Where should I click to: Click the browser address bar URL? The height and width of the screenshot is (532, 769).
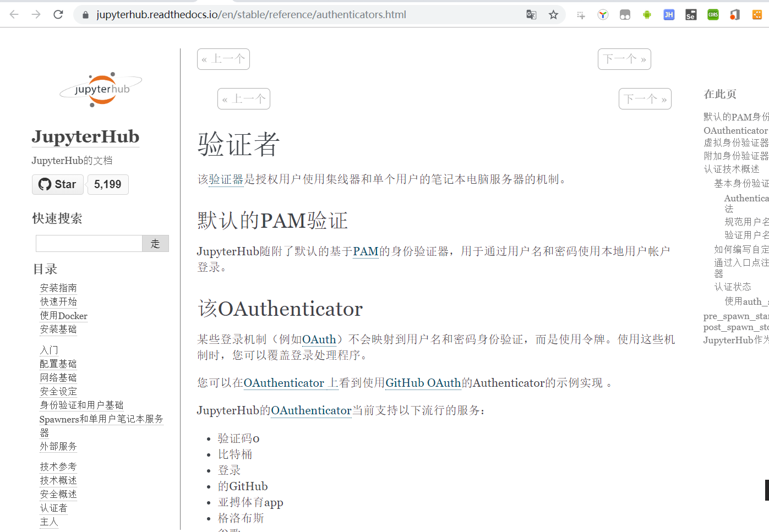252,15
